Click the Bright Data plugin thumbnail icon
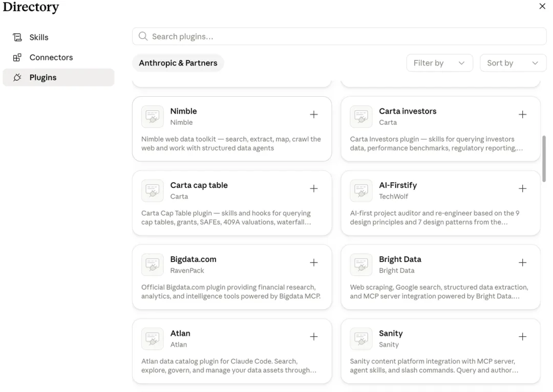553x392 pixels. click(x=361, y=265)
